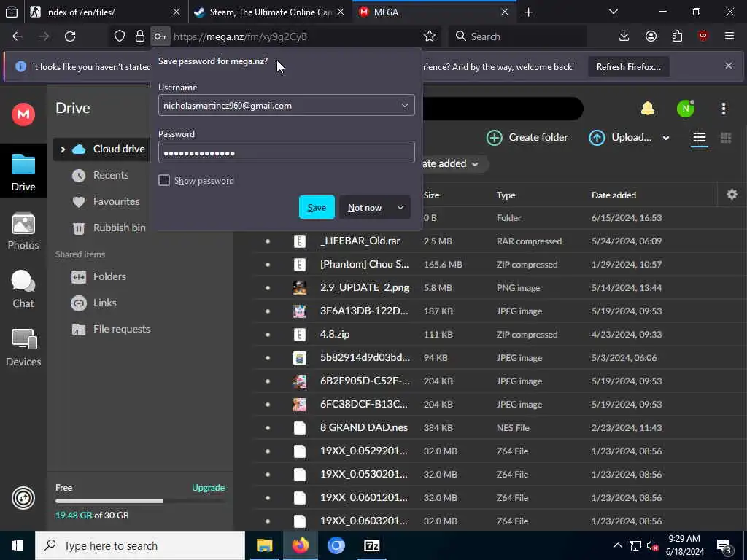Click the transfers circle icon at sidebar bottom
This screenshot has width=747, height=560.
point(23,498)
